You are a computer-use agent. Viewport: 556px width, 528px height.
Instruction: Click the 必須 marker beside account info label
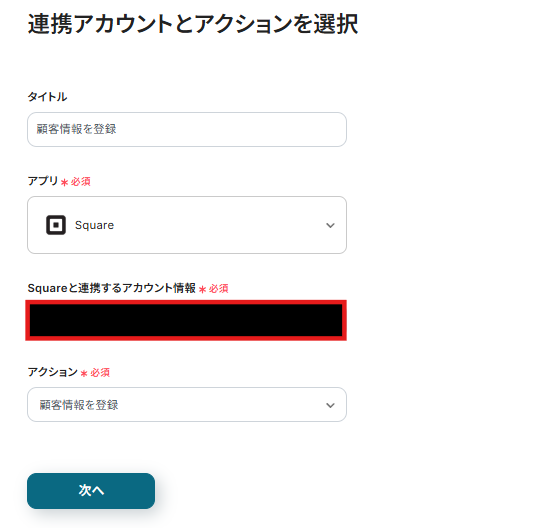218,289
